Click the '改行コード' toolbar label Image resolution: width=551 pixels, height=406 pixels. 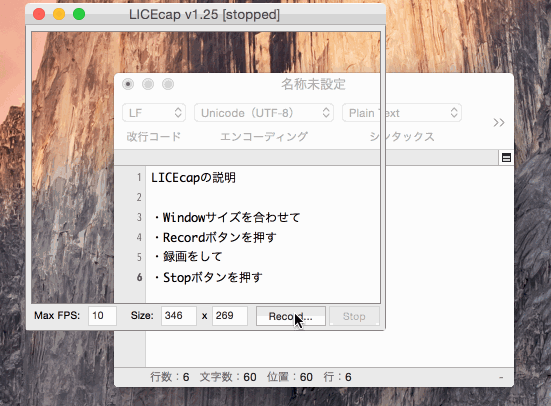[154, 136]
